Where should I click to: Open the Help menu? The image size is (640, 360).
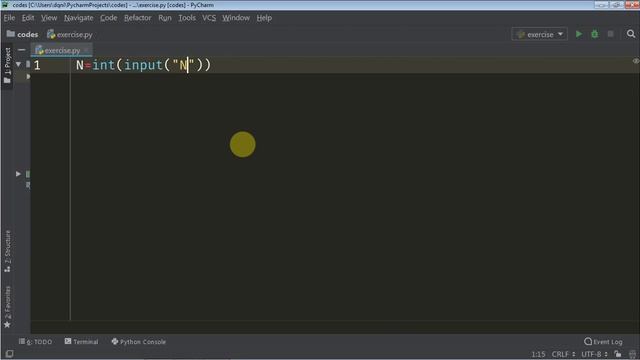click(x=264, y=18)
